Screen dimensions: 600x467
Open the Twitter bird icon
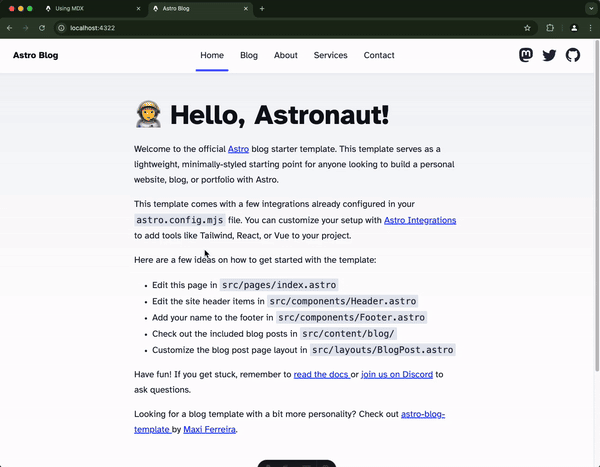pyautogui.click(x=549, y=55)
